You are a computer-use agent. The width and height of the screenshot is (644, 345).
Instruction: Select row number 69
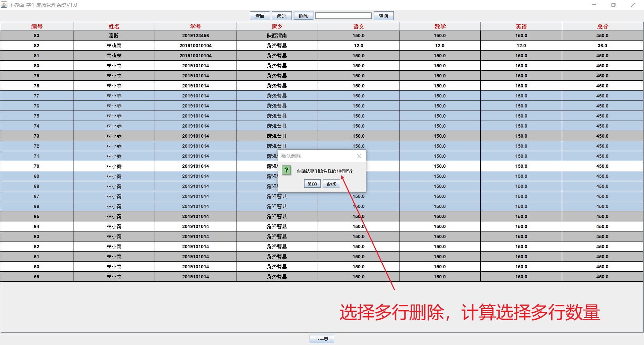(37, 176)
